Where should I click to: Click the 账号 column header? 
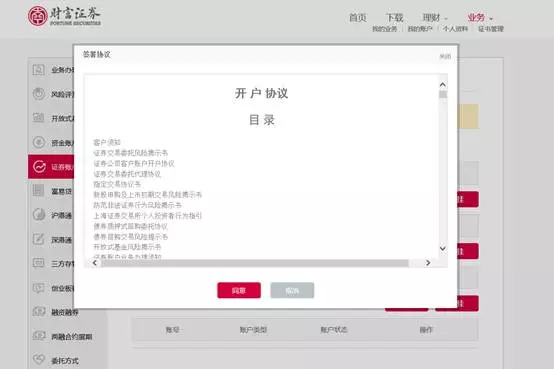(172, 330)
